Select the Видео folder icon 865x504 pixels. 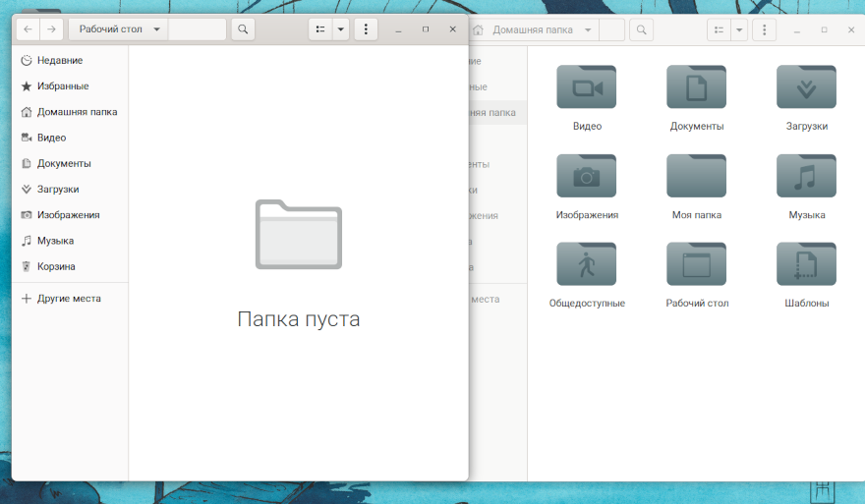point(587,88)
